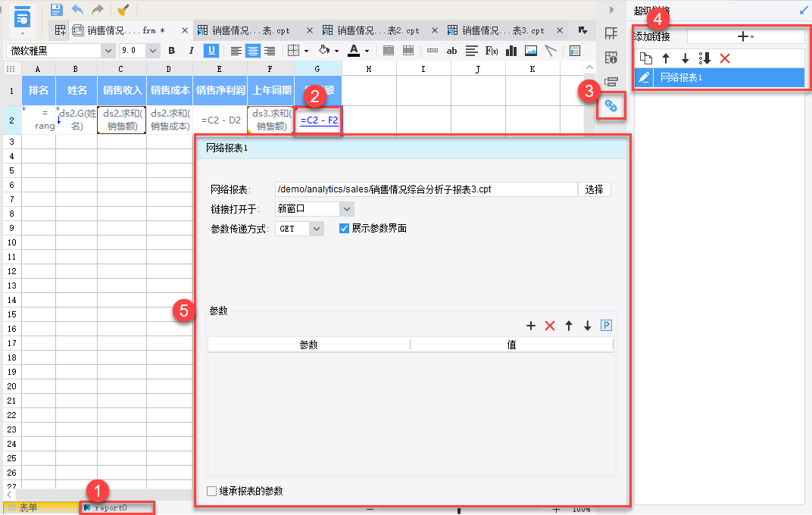Viewport: 812px width, 515px height.
Task: Click the font color A icon
Action: 354,50
